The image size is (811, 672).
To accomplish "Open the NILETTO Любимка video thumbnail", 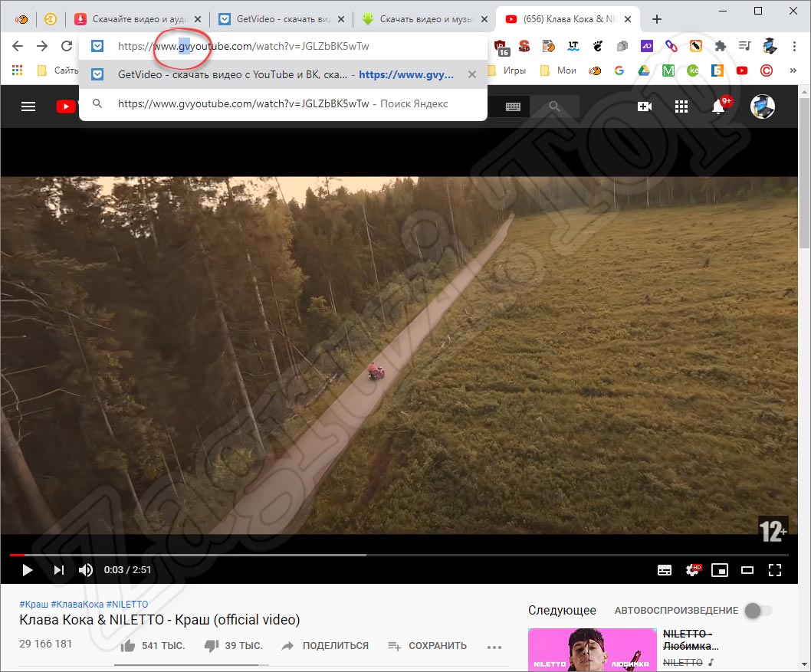I will tap(593, 650).
